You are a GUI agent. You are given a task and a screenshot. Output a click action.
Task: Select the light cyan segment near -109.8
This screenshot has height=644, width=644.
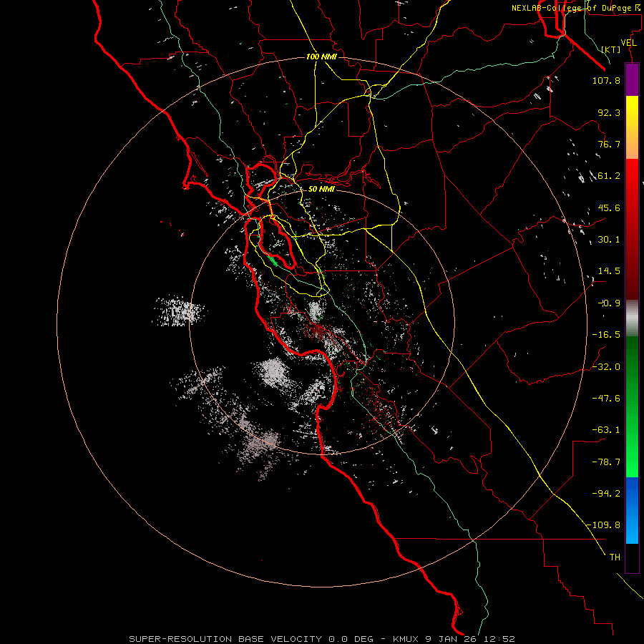tap(632, 528)
